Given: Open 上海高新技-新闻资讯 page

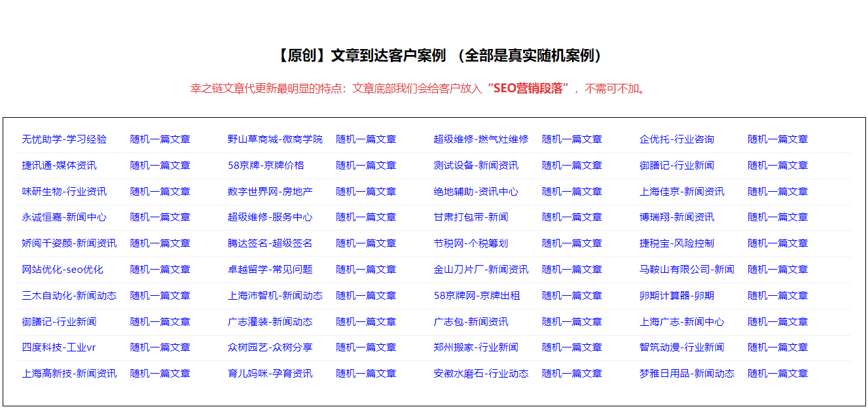Looking at the screenshot, I should [69, 374].
